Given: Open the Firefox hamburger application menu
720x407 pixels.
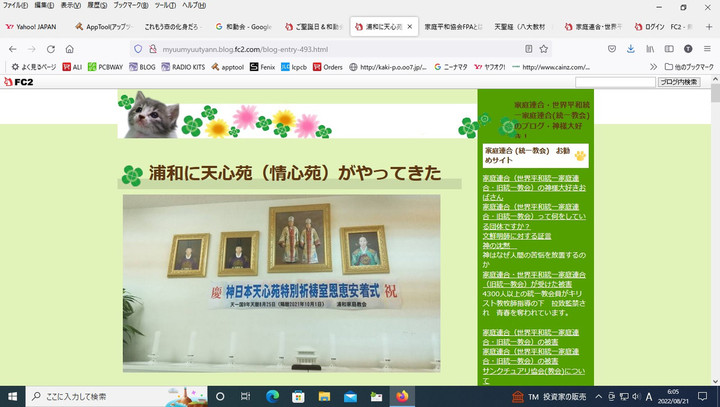Looking at the screenshot, I should [708, 48].
